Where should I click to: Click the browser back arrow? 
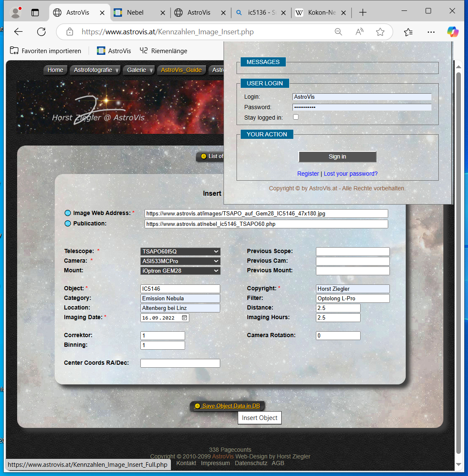[18, 31]
